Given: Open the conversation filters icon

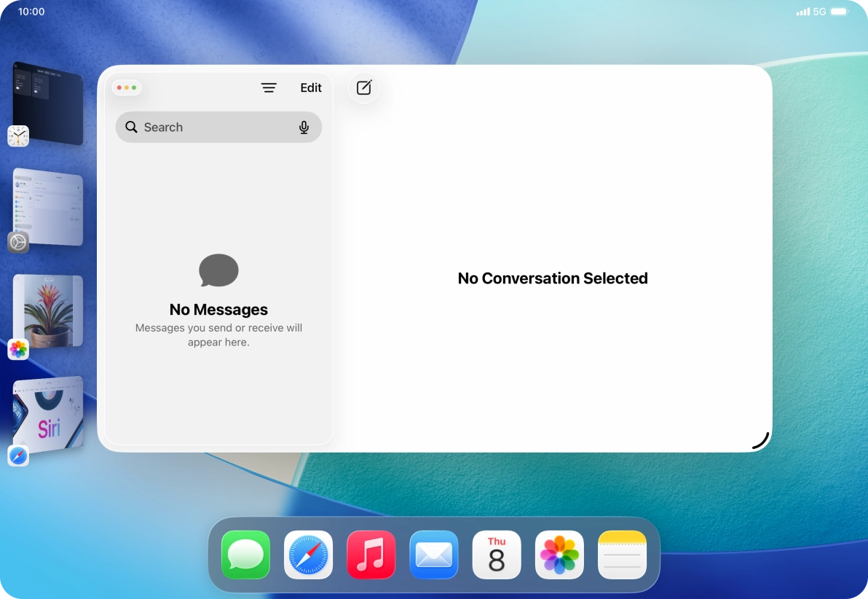Looking at the screenshot, I should [x=269, y=87].
